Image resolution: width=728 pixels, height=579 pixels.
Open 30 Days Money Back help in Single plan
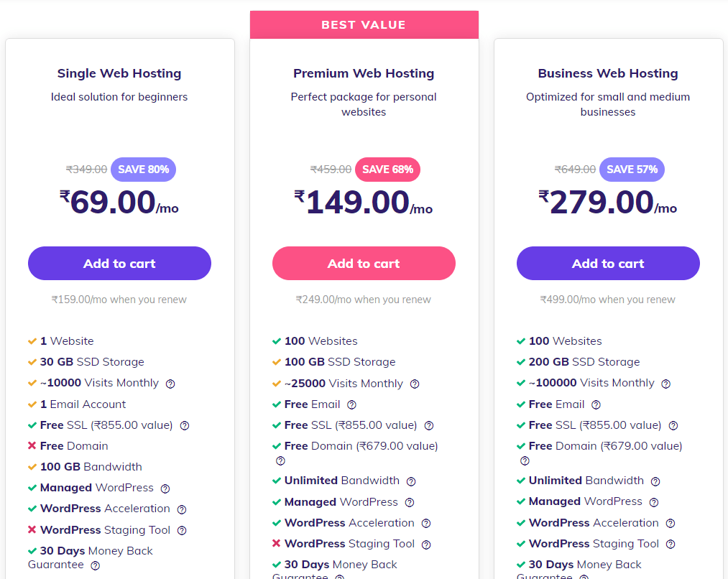[x=95, y=565]
